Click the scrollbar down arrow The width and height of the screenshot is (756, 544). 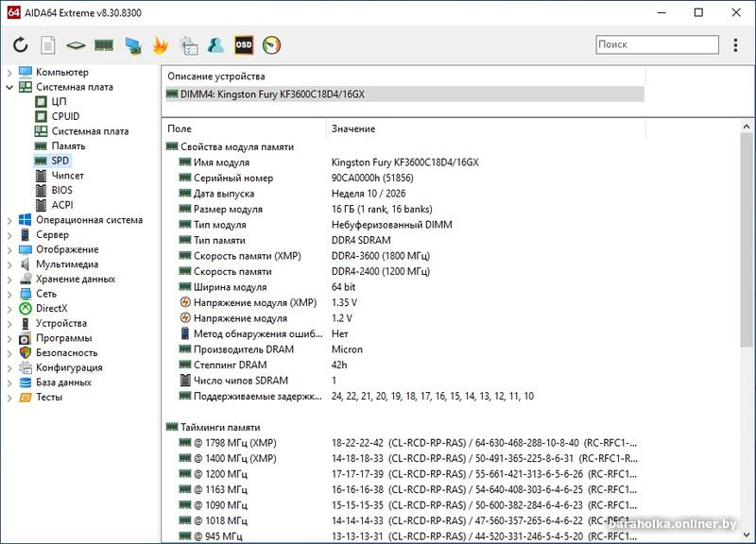747,535
